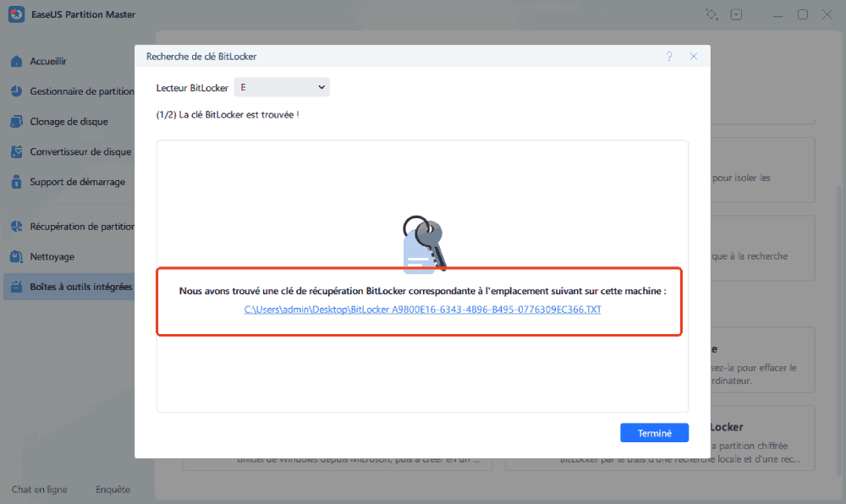Click the Enquête link at the bottom
The height and width of the screenshot is (504, 846).
(113, 490)
